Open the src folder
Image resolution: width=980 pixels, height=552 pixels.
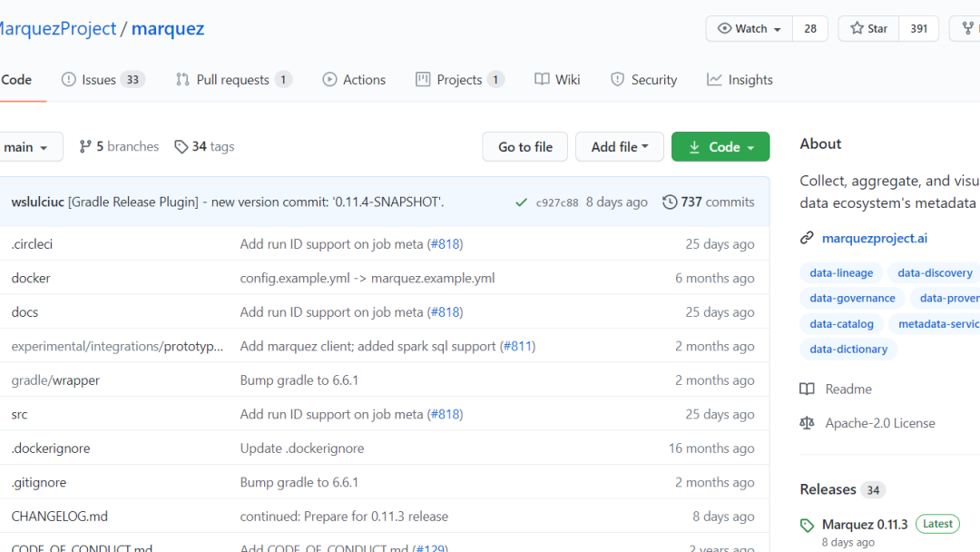(x=19, y=415)
